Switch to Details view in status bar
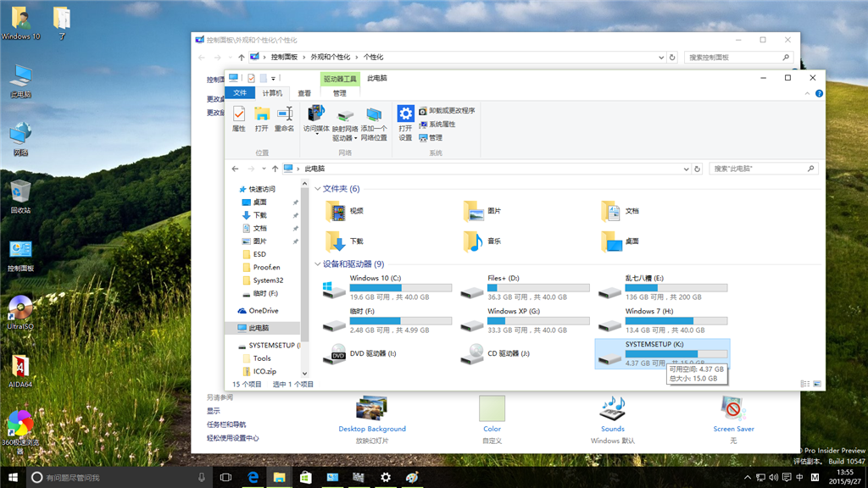This screenshot has height=488, width=868. (805, 384)
